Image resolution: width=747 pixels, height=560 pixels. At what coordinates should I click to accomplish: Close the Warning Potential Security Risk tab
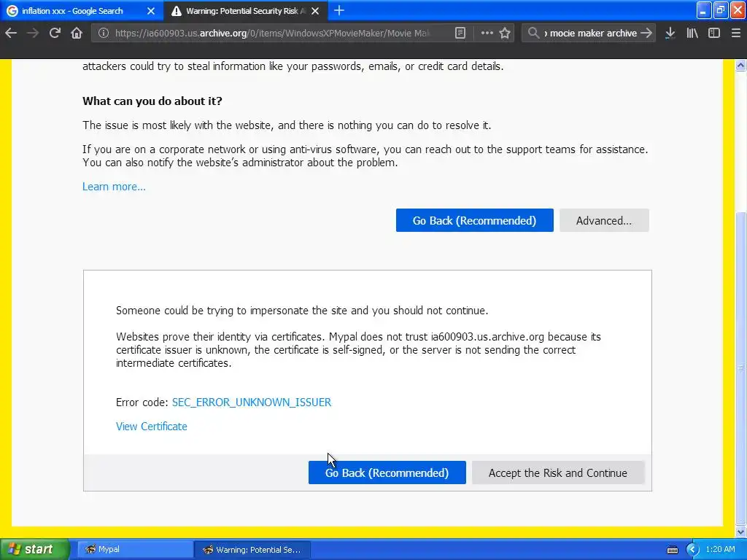[x=315, y=11]
